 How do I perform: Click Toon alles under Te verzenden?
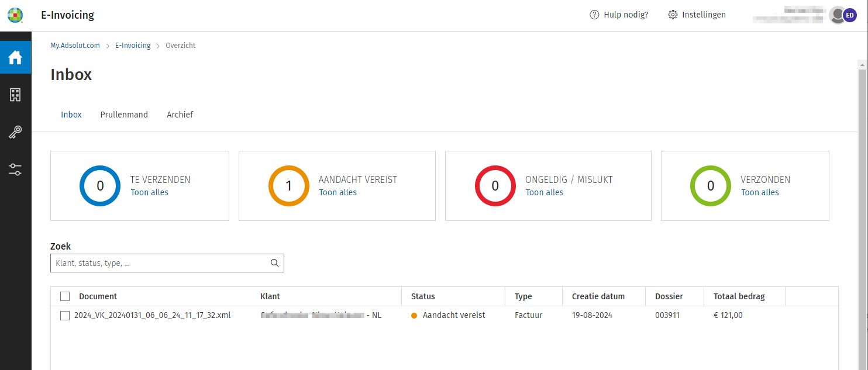coord(149,192)
